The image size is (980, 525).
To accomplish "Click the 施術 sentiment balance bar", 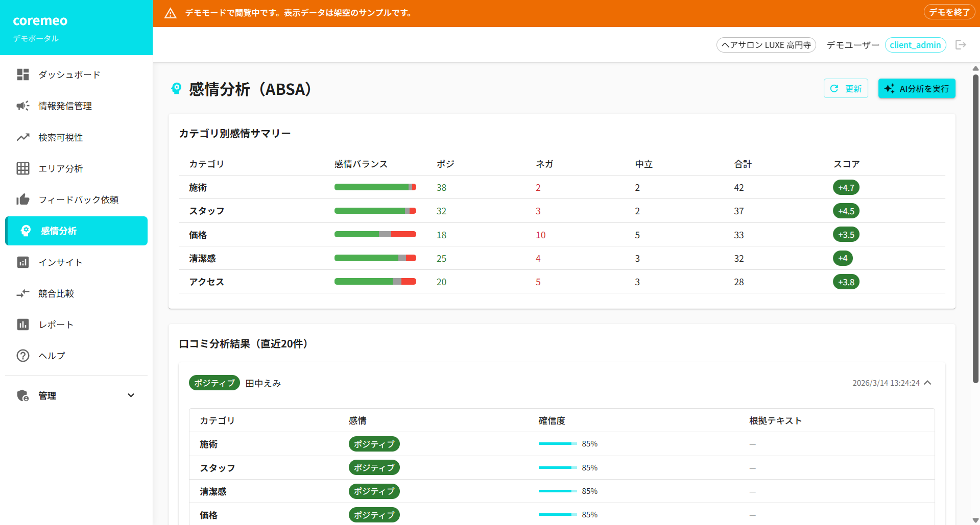I will coord(375,187).
